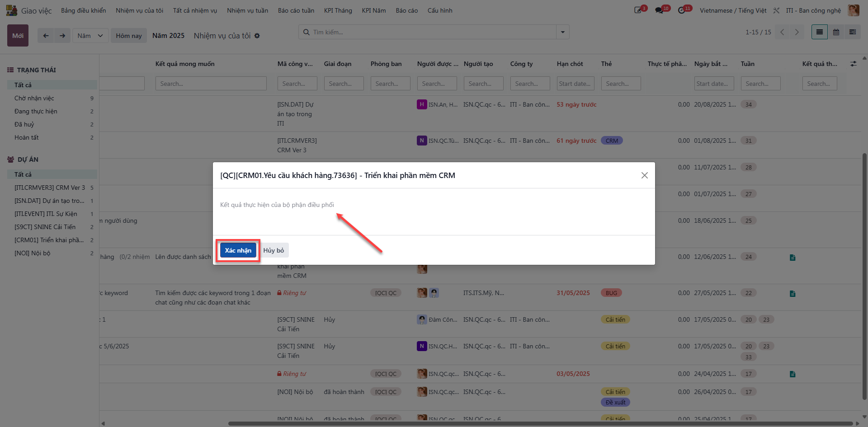Filter by [NOI] Nội bộ project
868x427 pixels.
click(x=52, y=253)
